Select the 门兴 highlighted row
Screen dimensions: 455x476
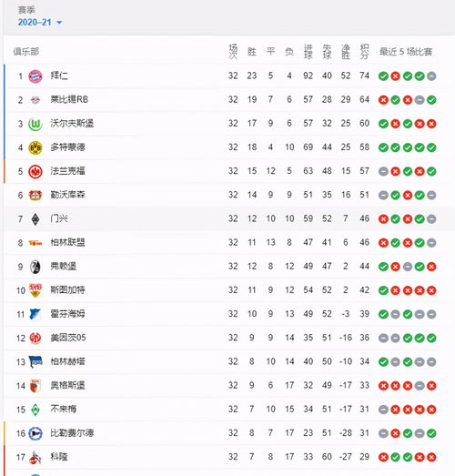coord(229,218)
